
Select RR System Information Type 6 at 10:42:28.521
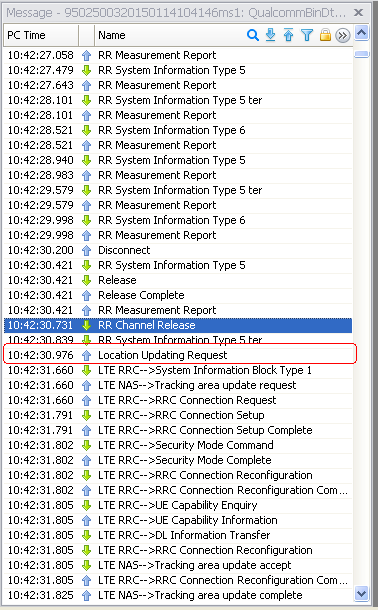(178, 130)
